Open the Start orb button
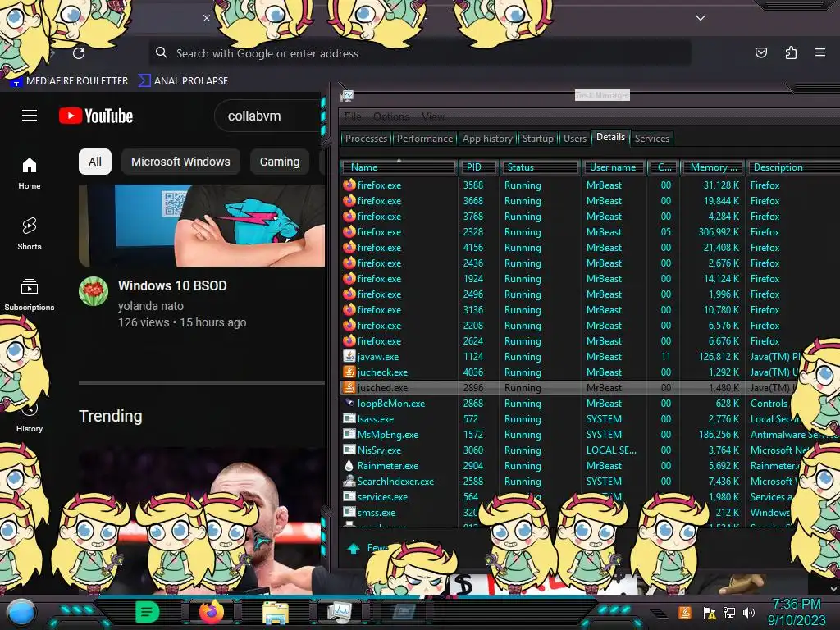This screenshot has width=840, height=630. click(21, 612)
